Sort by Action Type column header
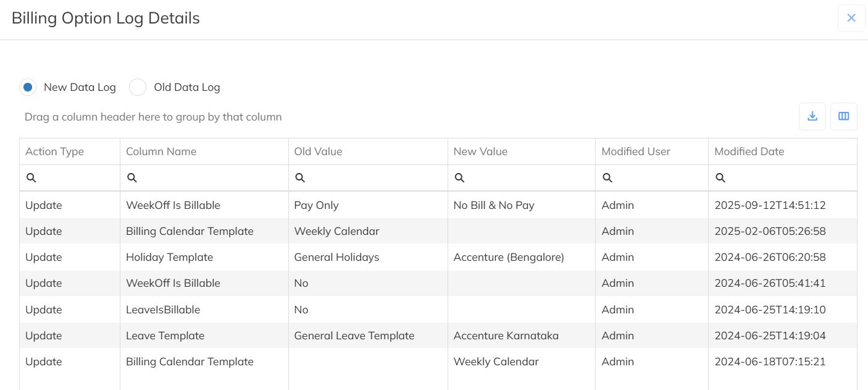 point(54,151)
